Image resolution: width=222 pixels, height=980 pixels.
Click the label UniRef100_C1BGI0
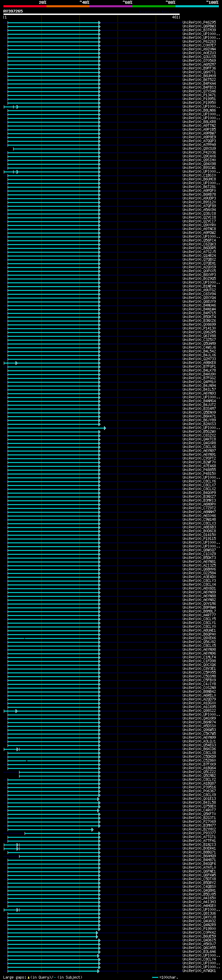click(199, 175)
